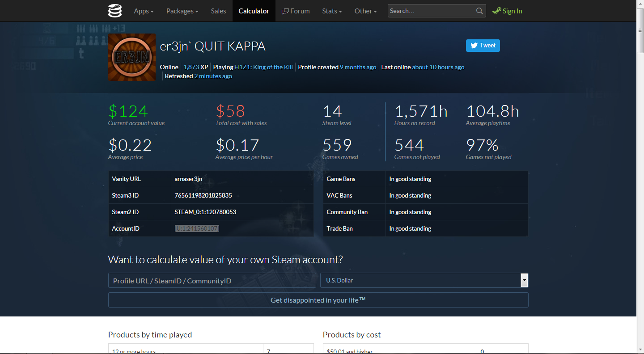
Task: Click the $0.22 average price figure
Action: coord(130,145)
